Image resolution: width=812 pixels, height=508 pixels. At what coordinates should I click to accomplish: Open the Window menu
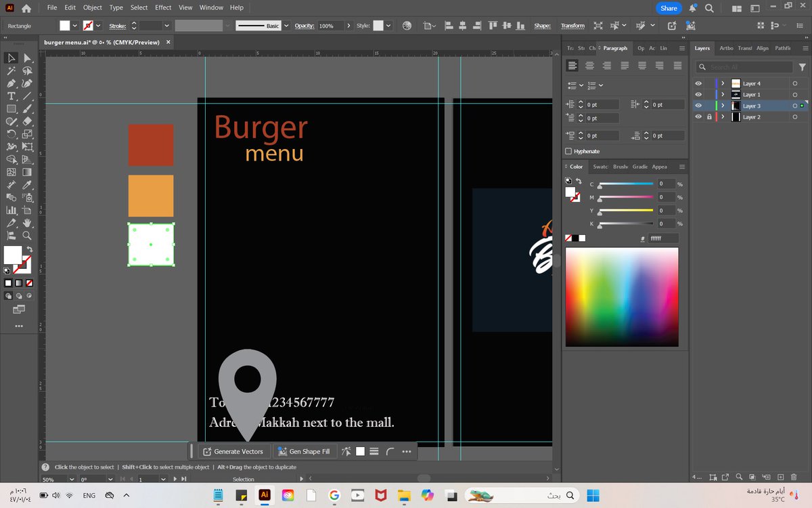click(x=211, y=7)
